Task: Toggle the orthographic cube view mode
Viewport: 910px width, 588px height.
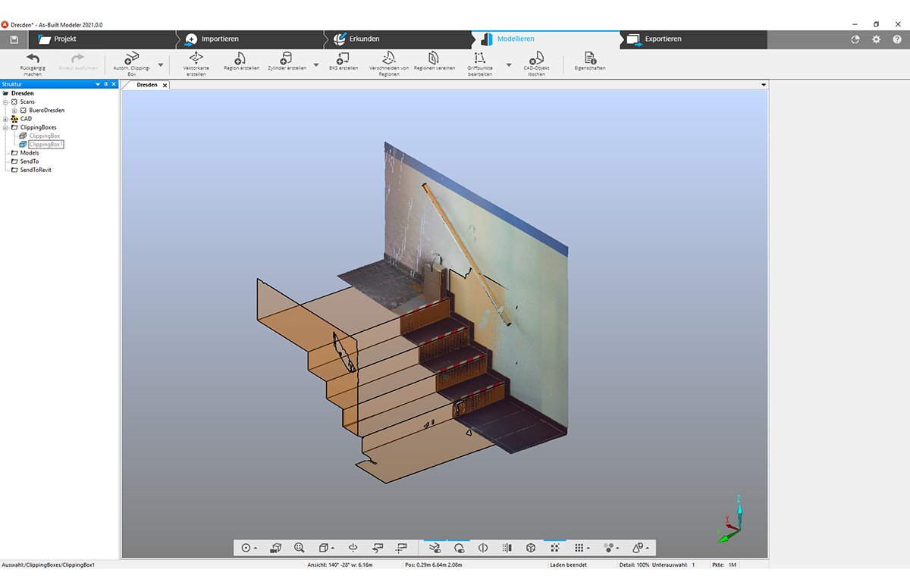Action: pyautogui.click(x=529, y=547)
